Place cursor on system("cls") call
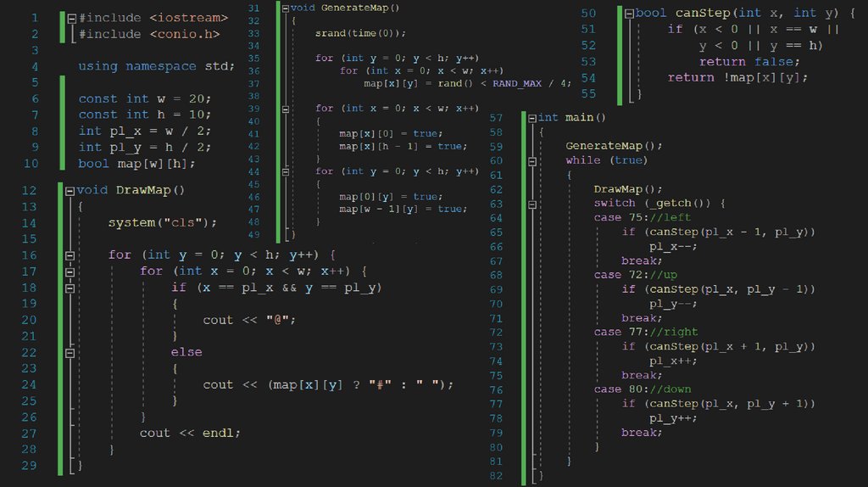The height and width of the screenshot is (487, 868). click(x=162, y=223)
